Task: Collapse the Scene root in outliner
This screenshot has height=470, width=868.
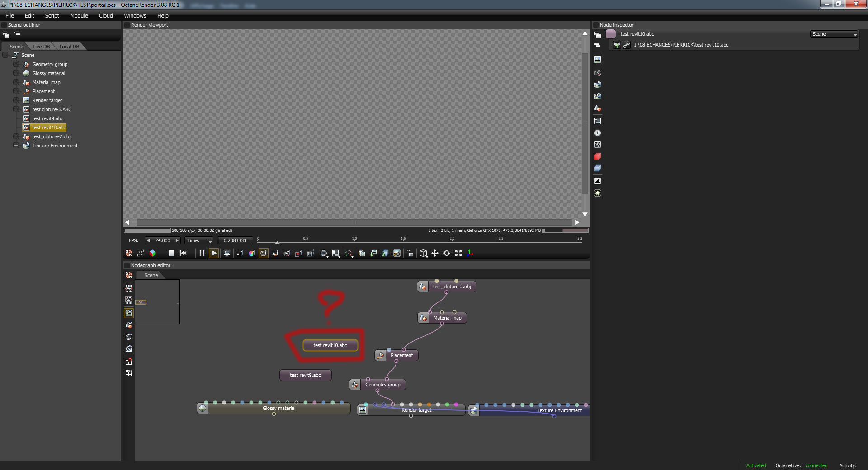Action: pos(5,55)
